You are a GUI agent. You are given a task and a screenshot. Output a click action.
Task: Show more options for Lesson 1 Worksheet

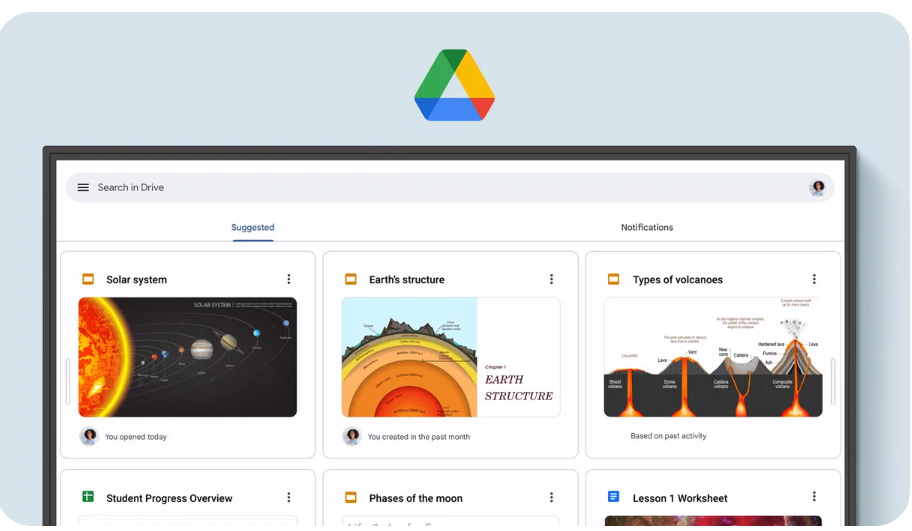pyautogui.click(x=814, y=497)
